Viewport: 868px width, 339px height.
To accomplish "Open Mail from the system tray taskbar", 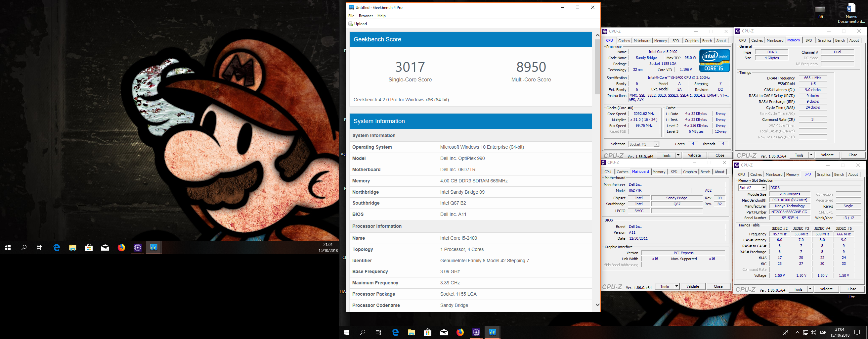I will tap(444, 332).
